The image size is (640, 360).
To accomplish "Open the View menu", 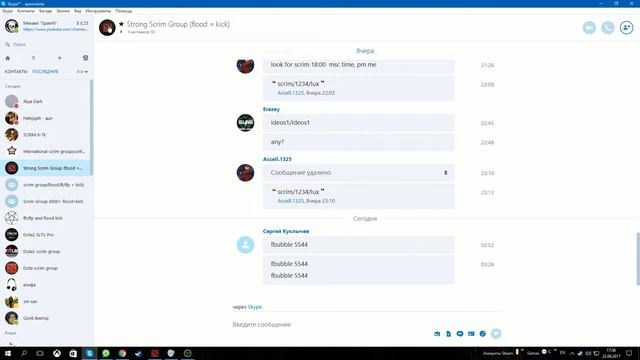I will click(x=78, y=11).
